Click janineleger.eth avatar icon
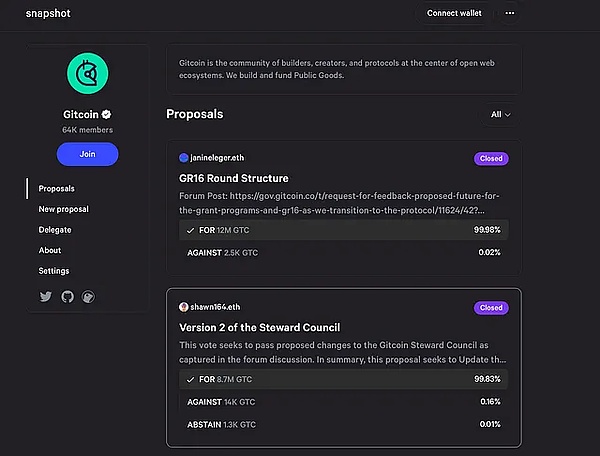This screenshot has height=456, width=600. 183,158
